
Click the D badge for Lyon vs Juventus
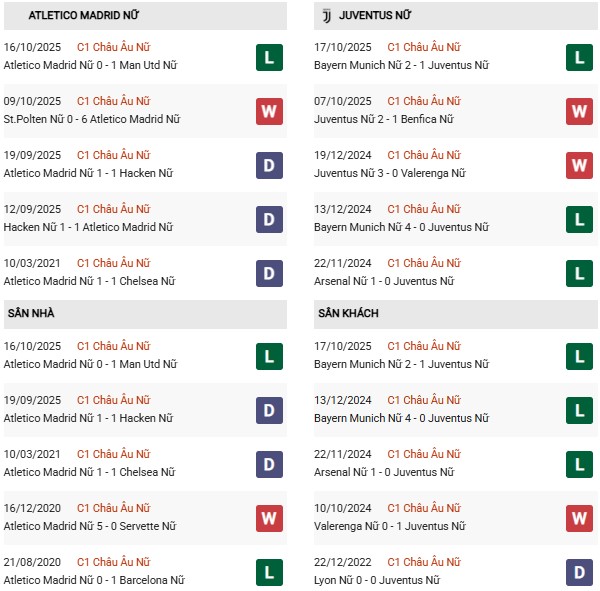pyautogui.click(x=579, y=572)
